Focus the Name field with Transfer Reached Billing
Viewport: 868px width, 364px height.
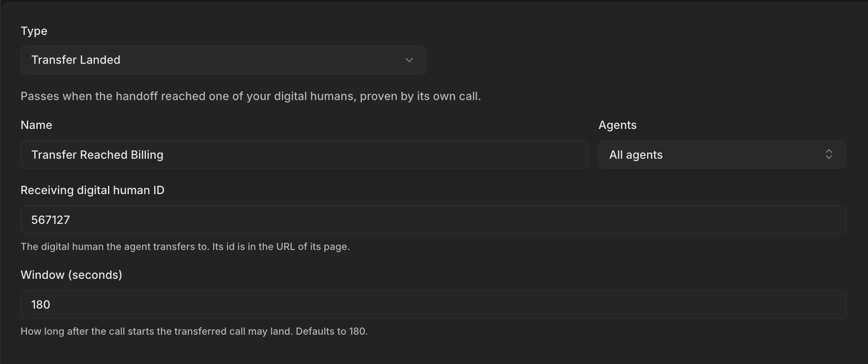click(305, 155)
